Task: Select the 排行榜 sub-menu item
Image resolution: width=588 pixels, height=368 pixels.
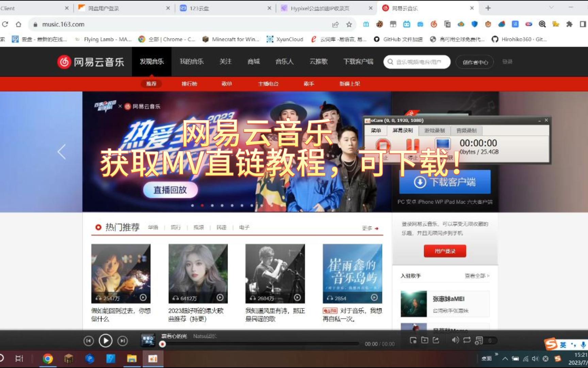Action: click(x=190, y=84)
